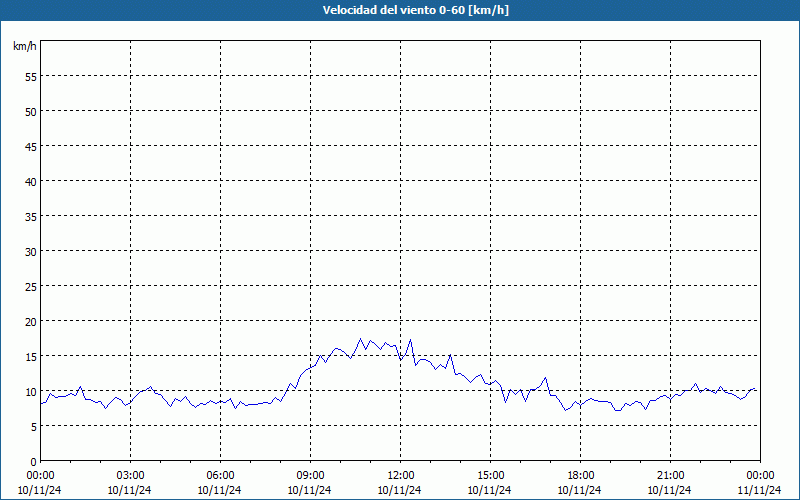
Task: Click the 40 mark on the vertical axis
Action: [30, 181]
